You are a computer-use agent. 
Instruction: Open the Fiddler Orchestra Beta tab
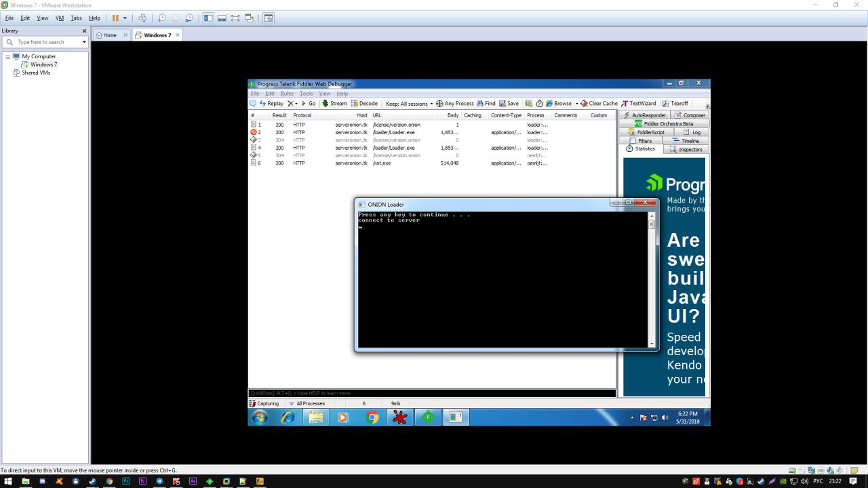[x=664, y=123]
